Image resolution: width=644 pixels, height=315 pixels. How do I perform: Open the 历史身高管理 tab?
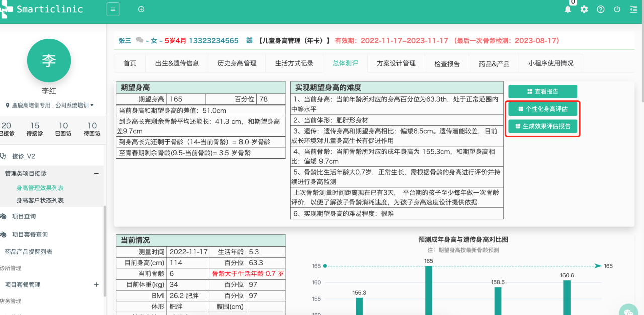coord(237,63)
